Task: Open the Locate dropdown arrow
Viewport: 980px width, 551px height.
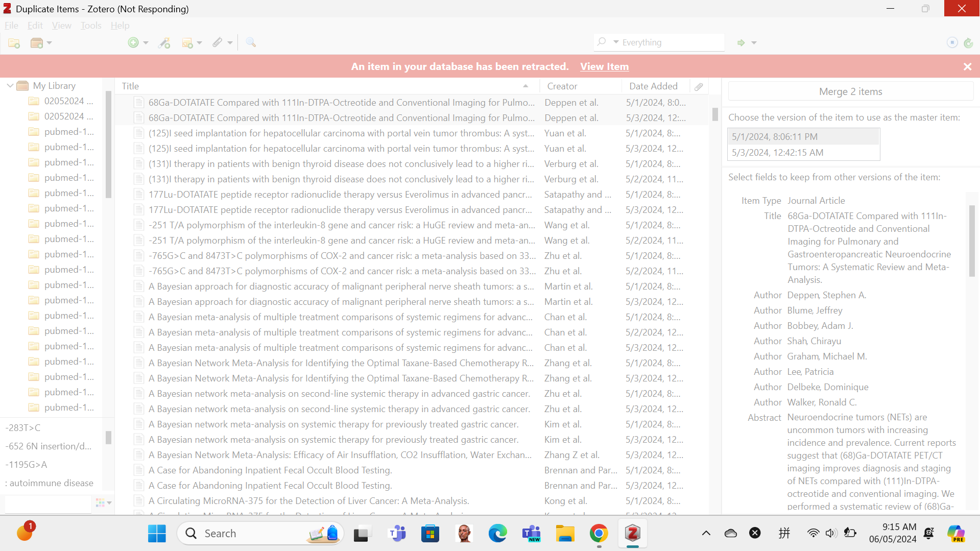Action: click(754, 43)
